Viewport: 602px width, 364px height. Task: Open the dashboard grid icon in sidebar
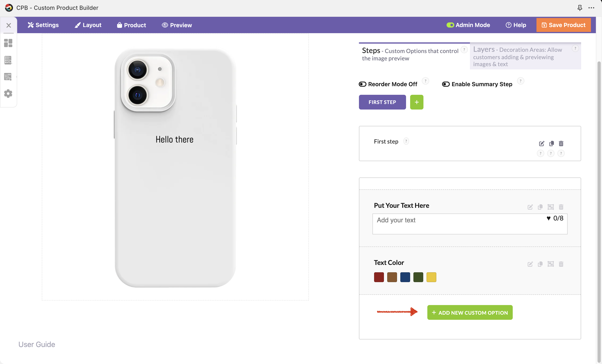[8, 43]
